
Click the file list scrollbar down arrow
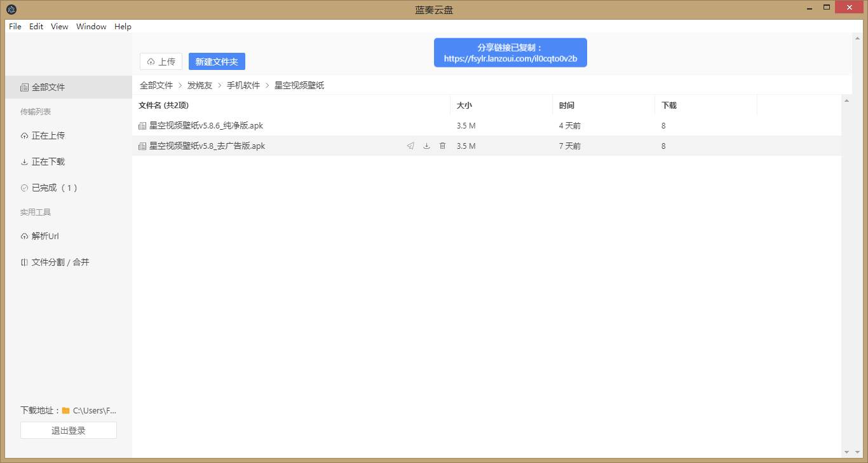846,452
